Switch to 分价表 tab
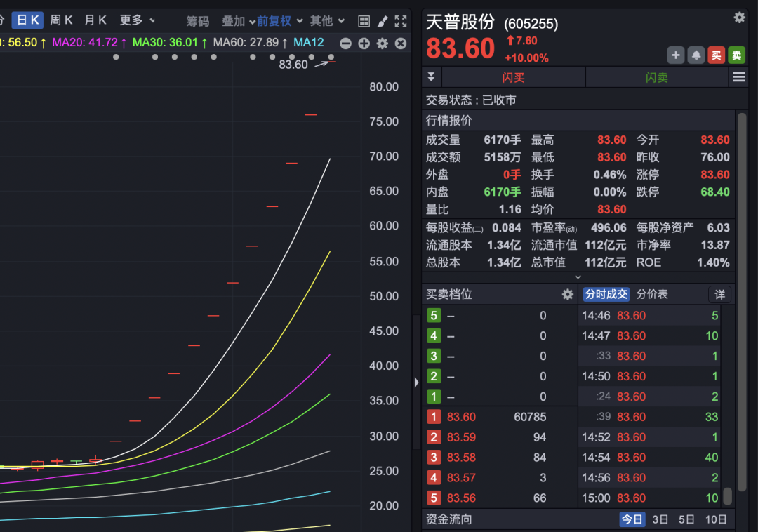Viewport: 758px width, 532px height. pyautogui.click(x=652, y=295)
